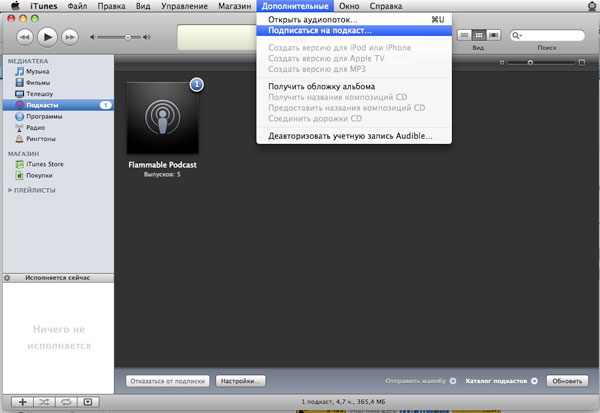Expand the ПЛЕЙЛИСТЫ section
The image size is (600, 413).
(10, 190)
